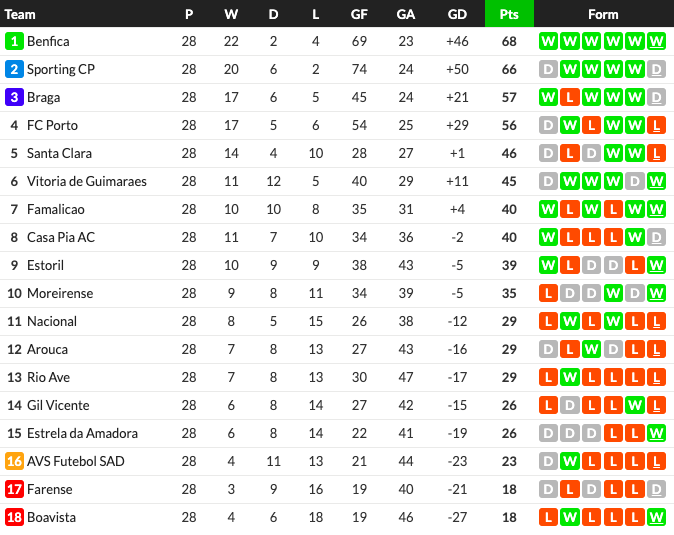Sort table by the GD column header
The image size is (674, 535).
click(457, 14)
